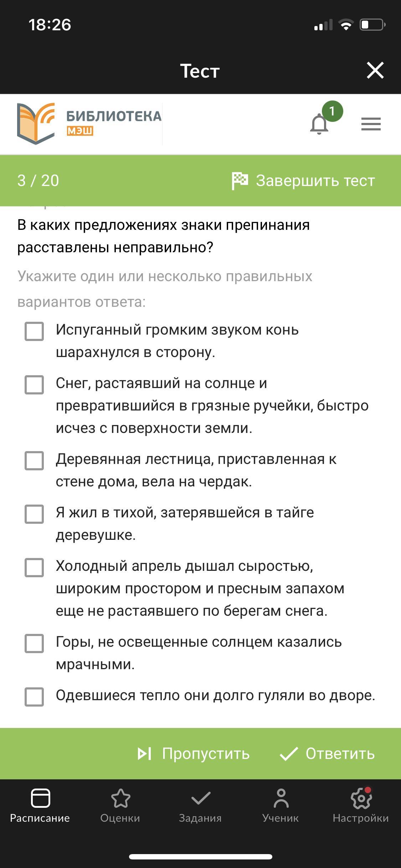Close the test with the X icon
Screen dimensions: 401x868
click(375, 70)
